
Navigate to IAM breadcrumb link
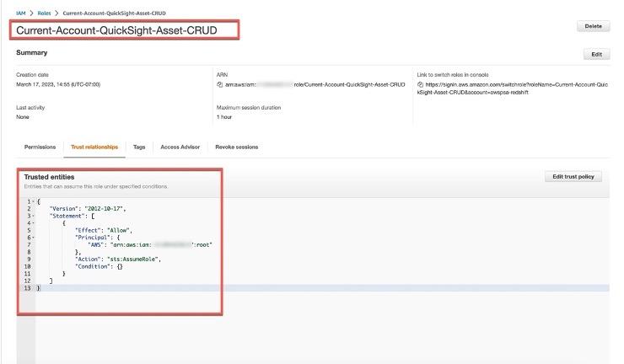[21, 13]
